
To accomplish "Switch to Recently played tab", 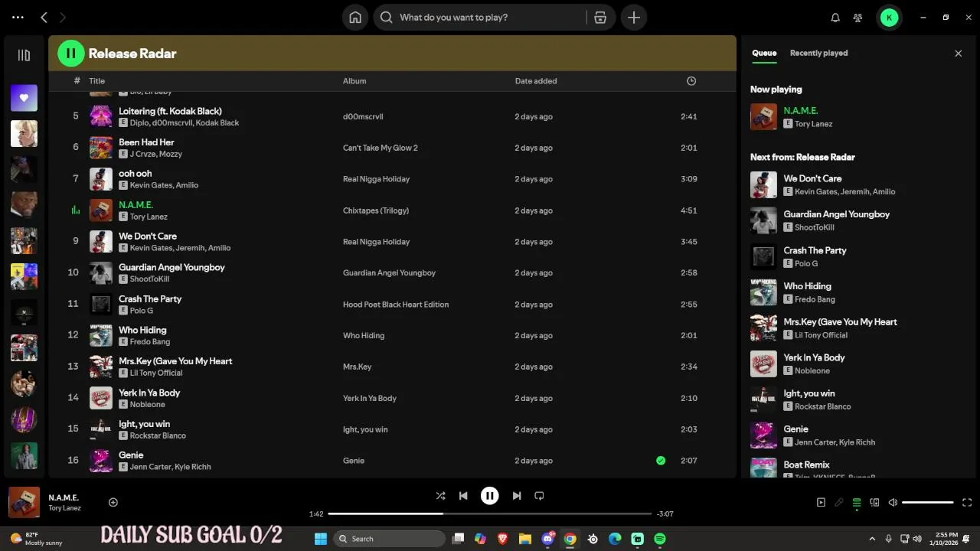I will click(818, 53).
